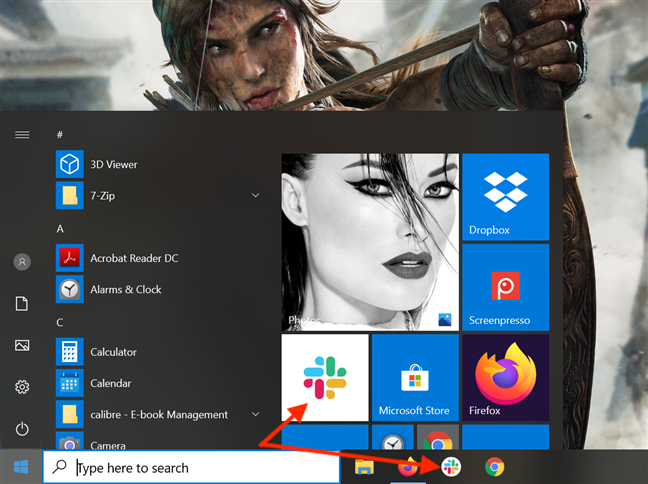
Task: Launch Acrobat Reader DC
Action: (x=159, y=258)
